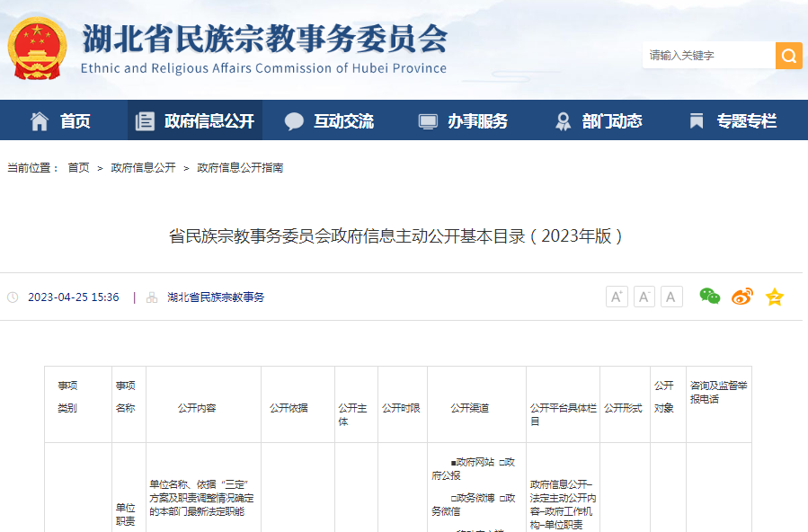Focus the keyword search input field

pos(707,56)
